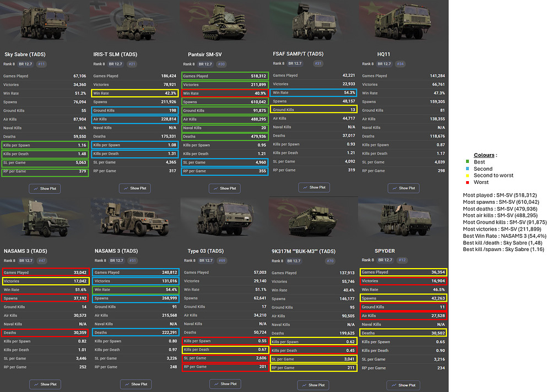
Task: Click the #70 badge on BUK-M3
Action: [x=330, y=261]
